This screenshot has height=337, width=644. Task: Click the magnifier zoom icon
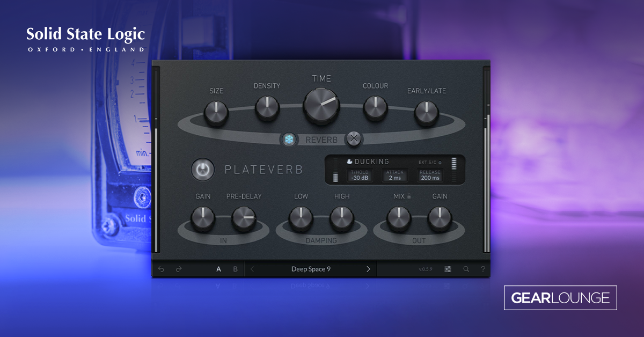466,269
